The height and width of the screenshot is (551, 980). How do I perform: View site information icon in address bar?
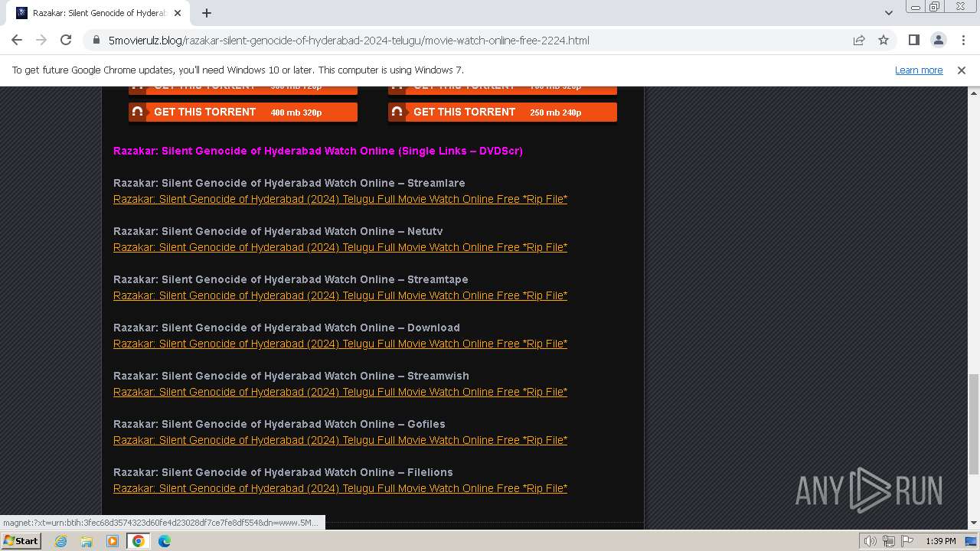pyautogui.click(x=96, y=40)
